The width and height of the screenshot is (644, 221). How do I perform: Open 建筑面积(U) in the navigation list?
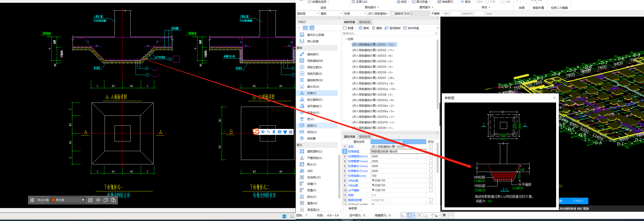314,151
